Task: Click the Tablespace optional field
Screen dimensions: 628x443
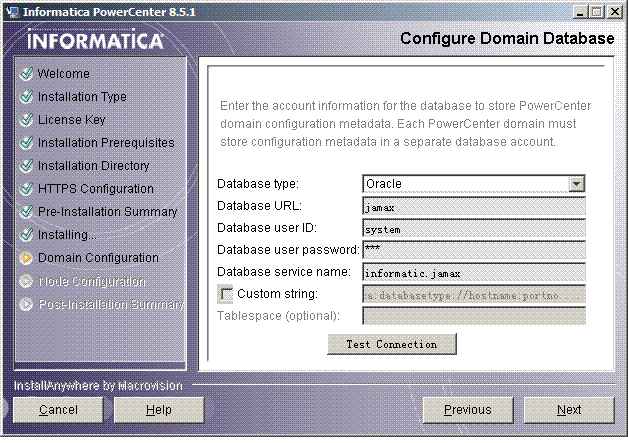Action: click(x=474, y=316)
